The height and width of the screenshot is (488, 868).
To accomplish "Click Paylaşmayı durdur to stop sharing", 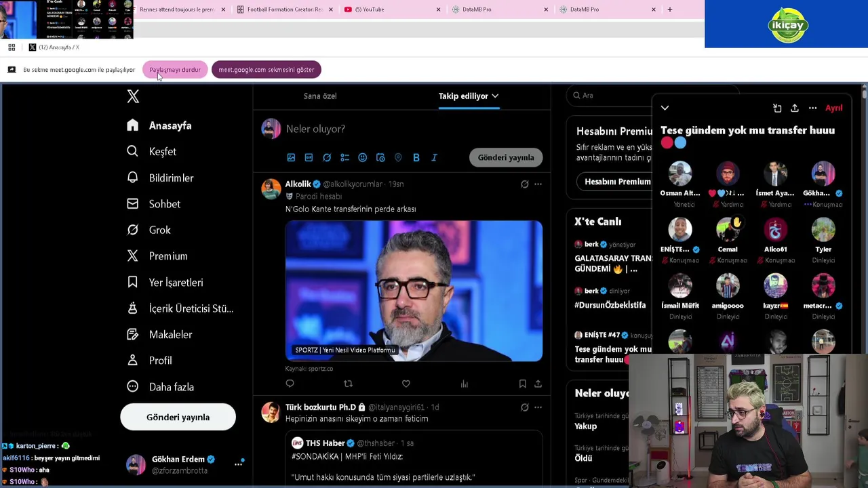I will click(x=175, y=70).
